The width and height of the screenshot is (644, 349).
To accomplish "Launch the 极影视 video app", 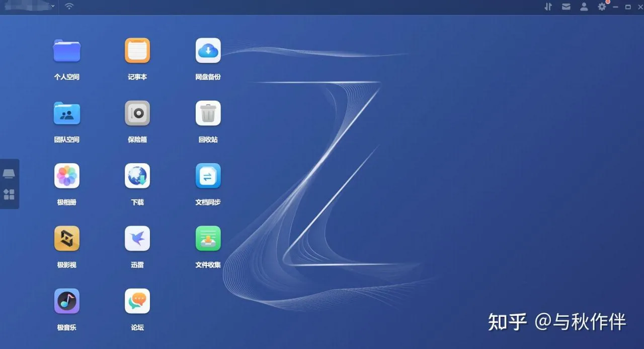I will tap(67, 238).
